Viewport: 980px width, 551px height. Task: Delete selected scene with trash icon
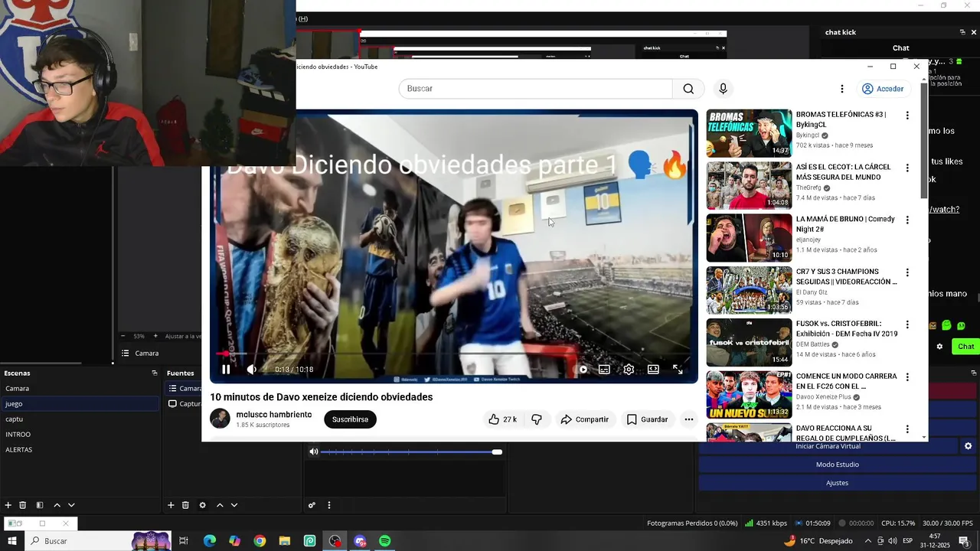pos(23,505)
